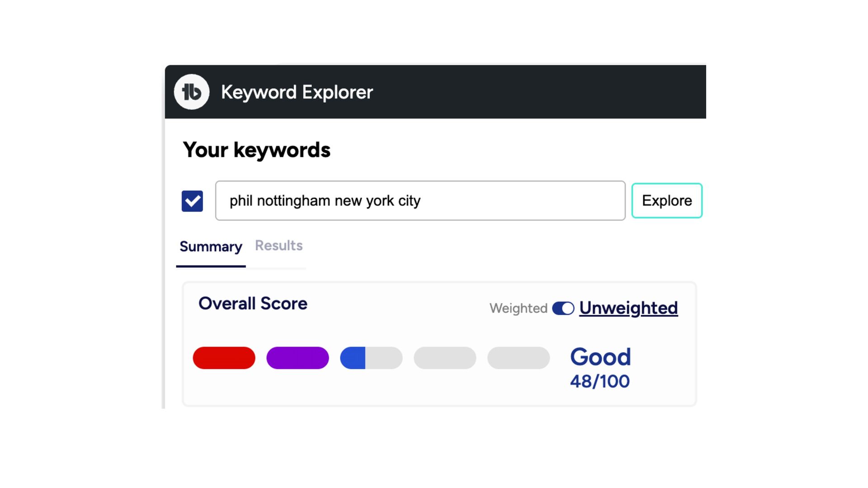Screen dimensions: 868x488
Task: Click the partially filled blue score segment
Action: click(371, 358)
